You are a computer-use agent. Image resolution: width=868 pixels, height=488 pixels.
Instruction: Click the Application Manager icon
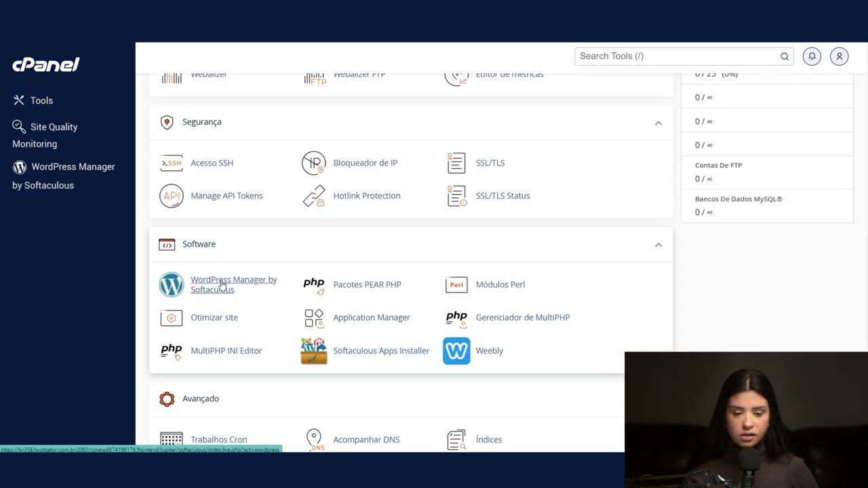click(314, 317)
